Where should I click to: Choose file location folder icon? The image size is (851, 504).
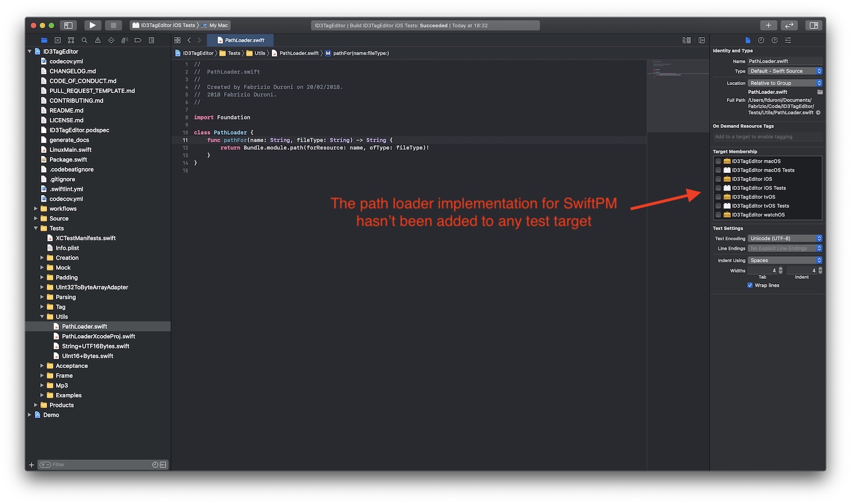[x=820, y=92]
